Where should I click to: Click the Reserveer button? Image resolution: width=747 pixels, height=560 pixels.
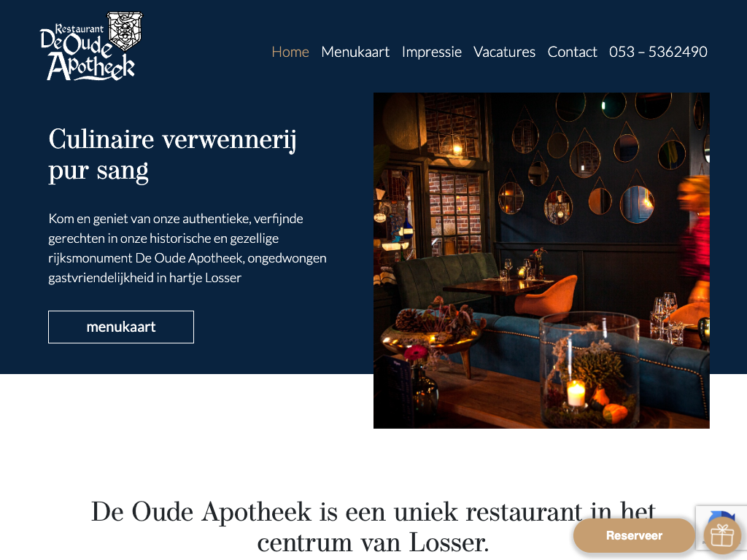tap(634, 535)
